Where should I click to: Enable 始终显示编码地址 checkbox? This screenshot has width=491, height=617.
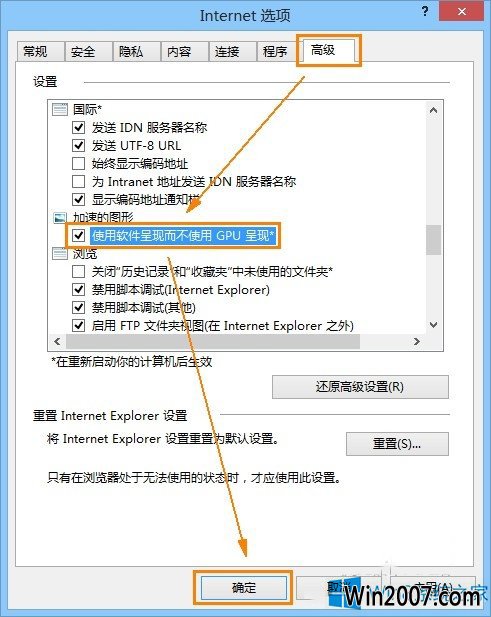tap(79, 163)
